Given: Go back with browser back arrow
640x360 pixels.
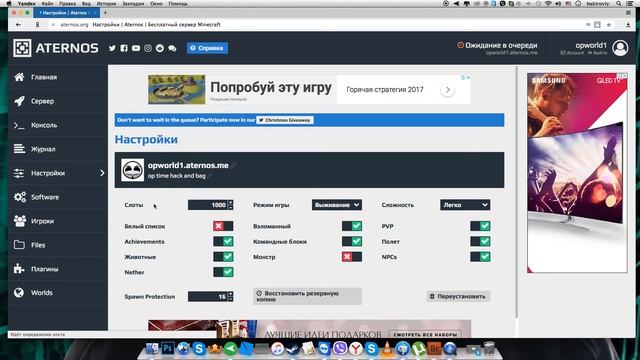Looking at the screenshot, I should tap(18, 24).
